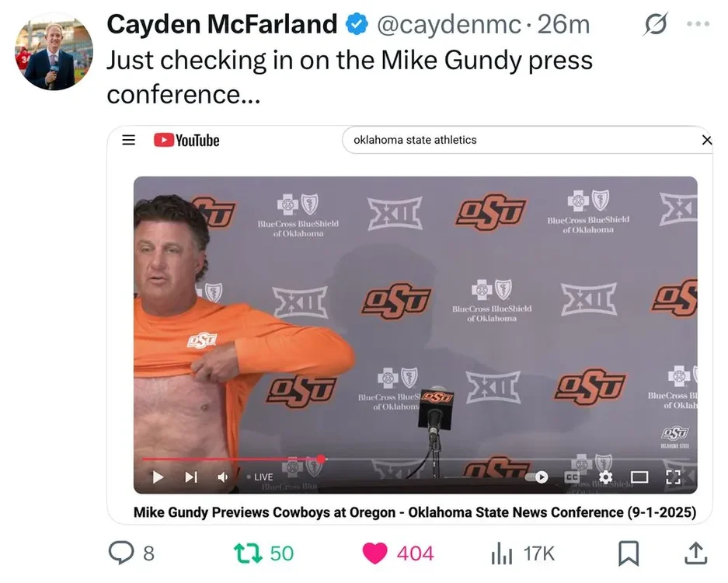Viewport: 728px width, 583px height.
Task: Enable closed captions CC button
Action: point(572,477)
